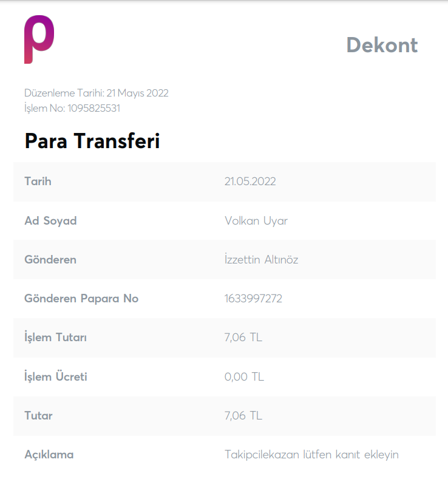
Task: Select Papara number 1633997272
Action: [253, 299]
